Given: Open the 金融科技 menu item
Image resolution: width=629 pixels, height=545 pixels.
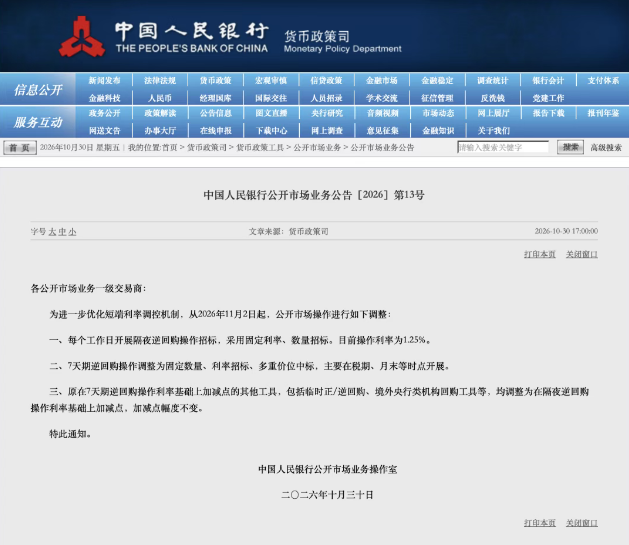Looking at the screenshot, I should (x=104, y=98).
